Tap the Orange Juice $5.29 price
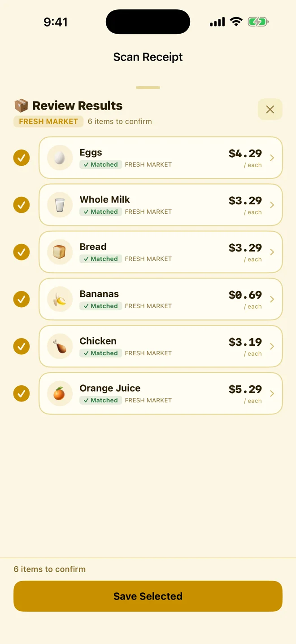This screenshot has width=296, height=644. pos(245,389)
